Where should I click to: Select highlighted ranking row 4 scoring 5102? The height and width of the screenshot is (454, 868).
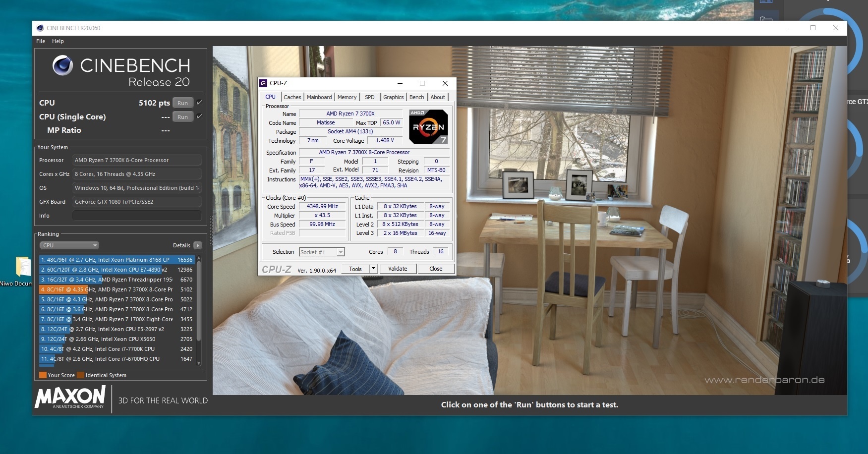(x=117, y=289)
